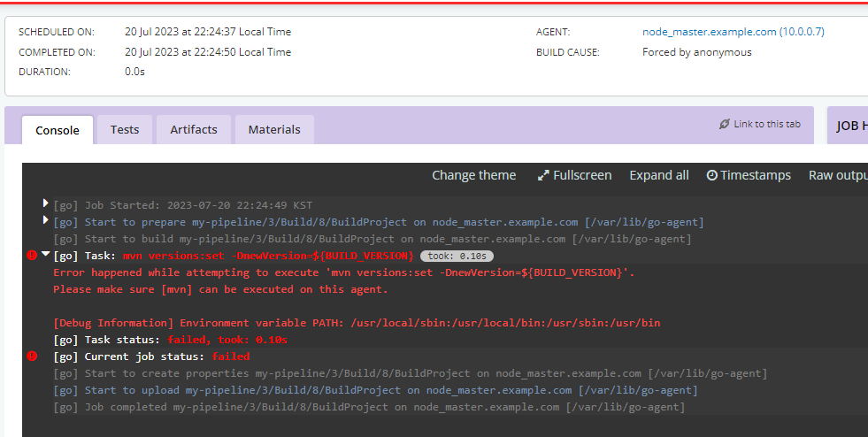Click the Debug Information PATH line
This screenshot has height=437, width=868.
coord(357,323)
